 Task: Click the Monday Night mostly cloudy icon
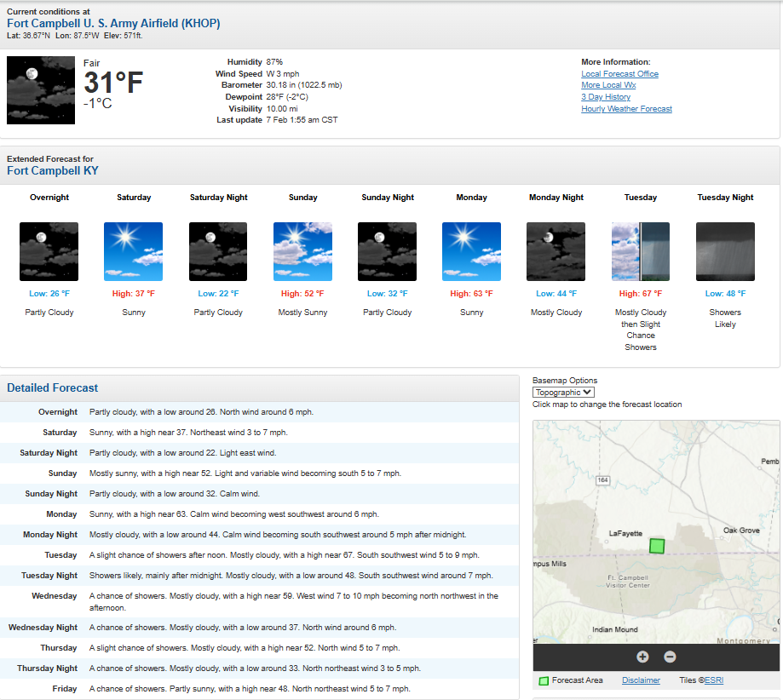[556, 251]
